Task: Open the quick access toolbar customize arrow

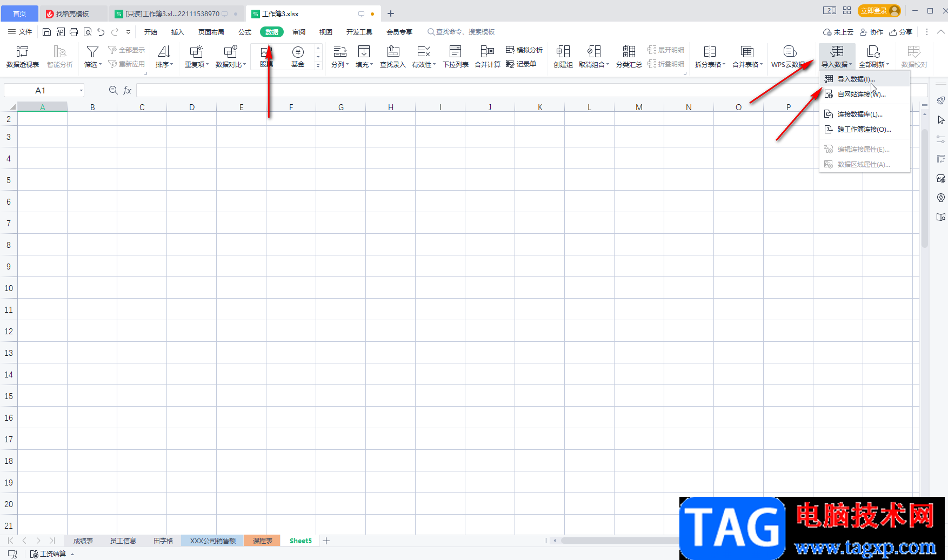Action: tap(128, 32)
